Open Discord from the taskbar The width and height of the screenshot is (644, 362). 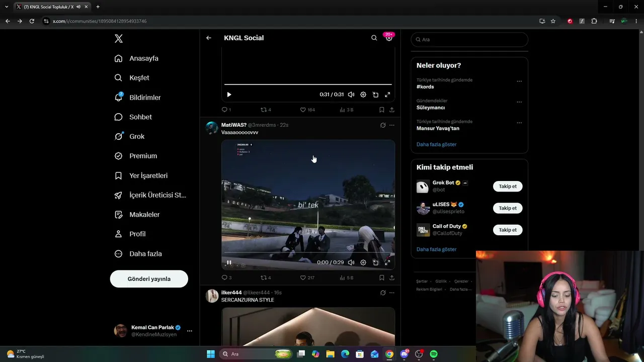[x=404, y=354]
